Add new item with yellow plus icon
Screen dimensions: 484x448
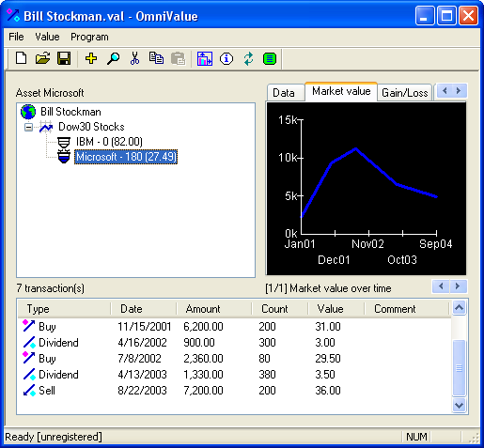click(91, 58)
